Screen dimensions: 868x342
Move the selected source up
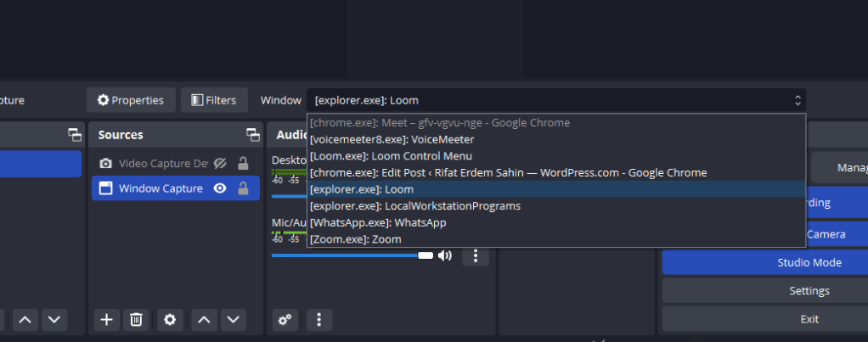[205, 319]
